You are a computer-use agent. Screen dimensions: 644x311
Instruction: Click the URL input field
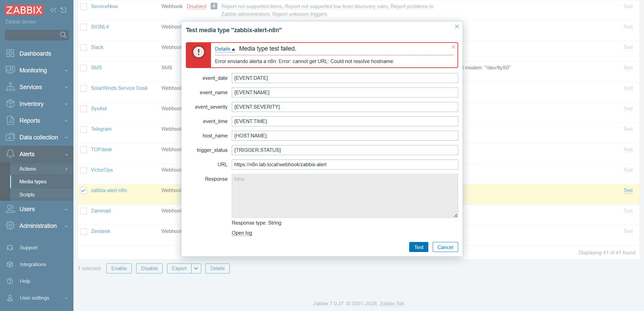click(x=345, y=165)
